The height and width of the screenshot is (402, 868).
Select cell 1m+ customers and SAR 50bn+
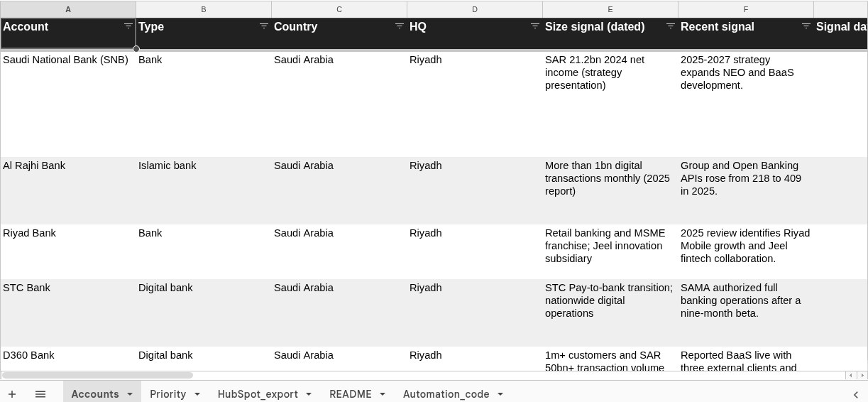[610, 359]
